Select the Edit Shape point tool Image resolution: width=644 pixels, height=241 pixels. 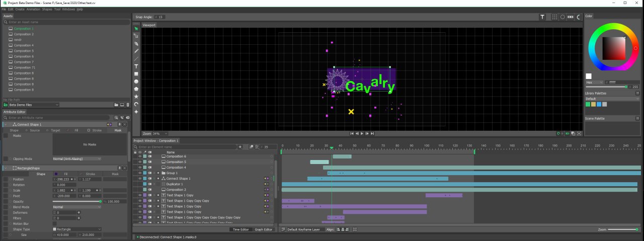(136, 36)
